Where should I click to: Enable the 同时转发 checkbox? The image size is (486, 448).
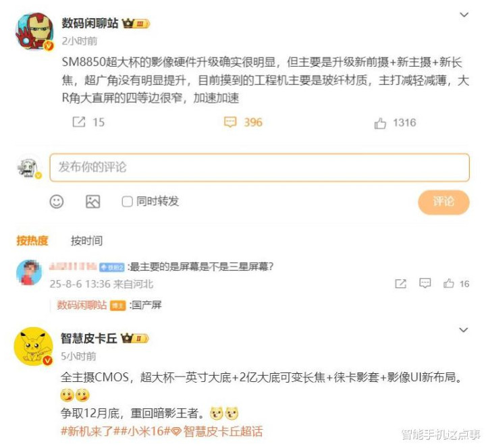click(x=127, y=201)
